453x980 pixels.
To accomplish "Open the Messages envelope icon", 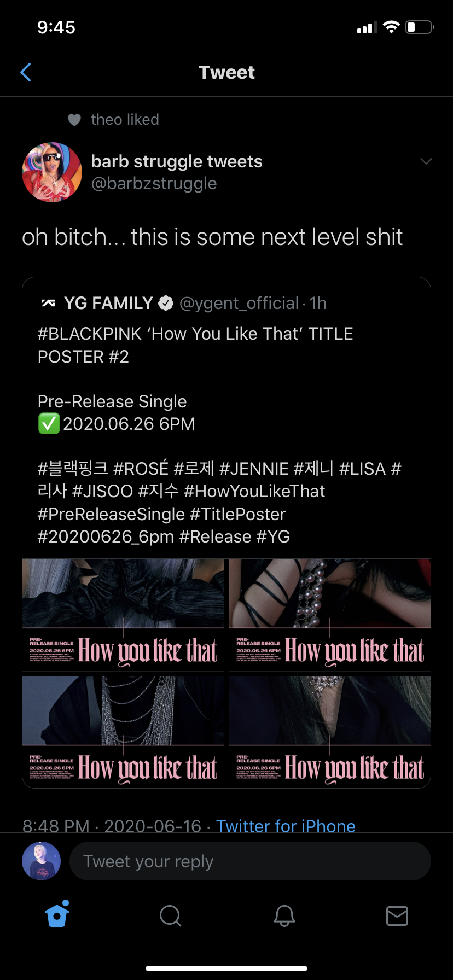I will (397, 915).
